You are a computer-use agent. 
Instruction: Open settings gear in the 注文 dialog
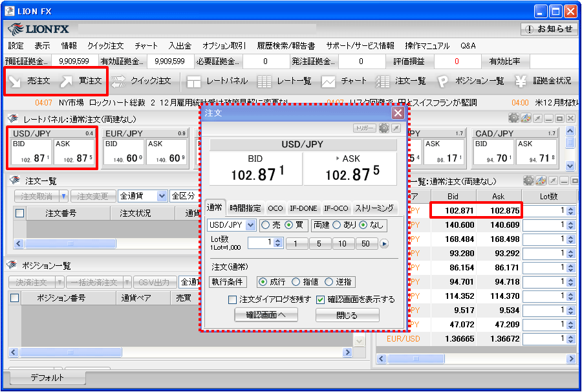384,128
